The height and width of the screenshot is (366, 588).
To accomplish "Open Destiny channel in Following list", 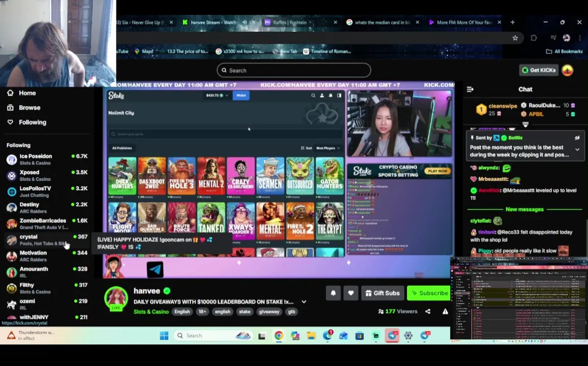I will click(x=47, y=208).
